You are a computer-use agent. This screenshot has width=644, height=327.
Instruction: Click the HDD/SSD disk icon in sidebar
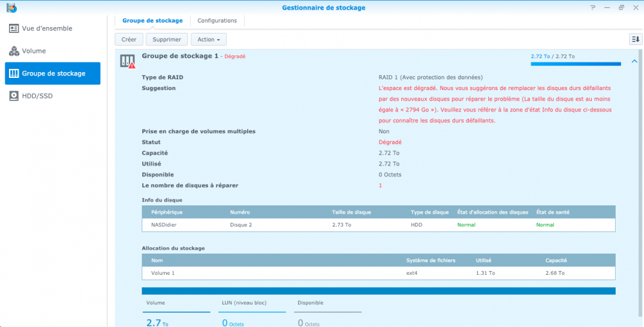pyautogui.click(x=14, y=96)
